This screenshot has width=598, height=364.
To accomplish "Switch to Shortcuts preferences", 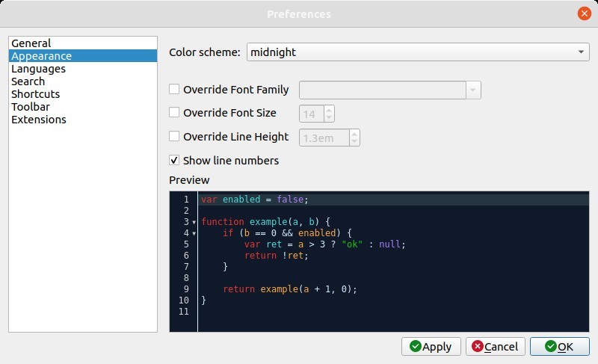I will tap(36, 94).
